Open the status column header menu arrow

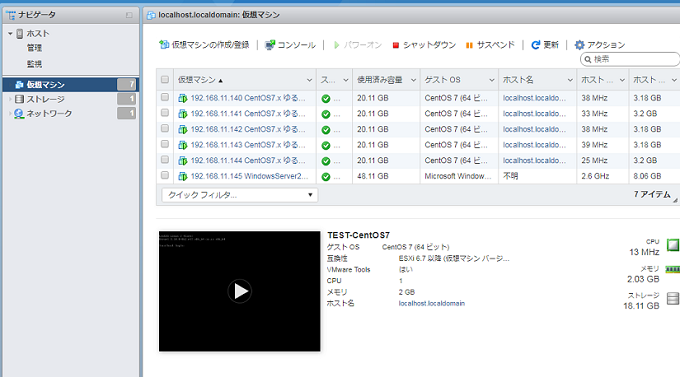346,80
